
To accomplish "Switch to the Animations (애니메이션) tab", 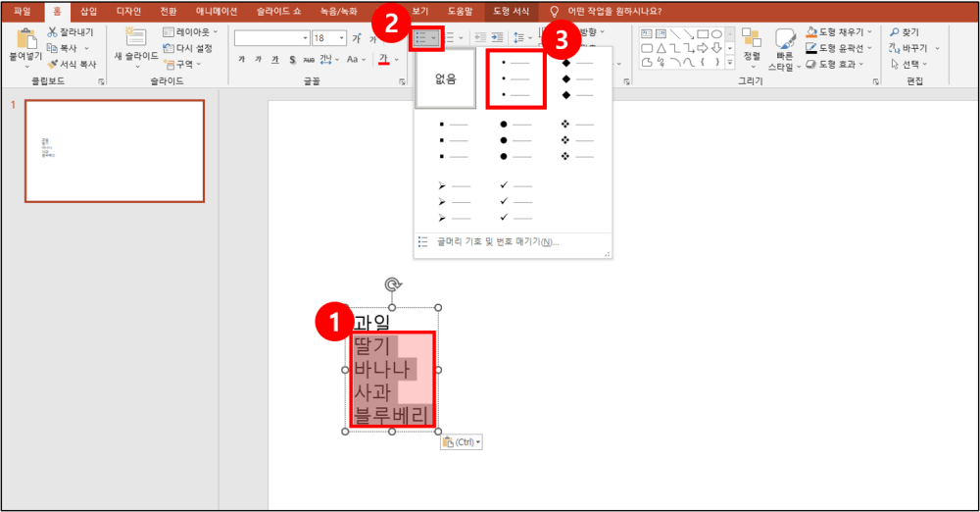I will coord(217,11).
